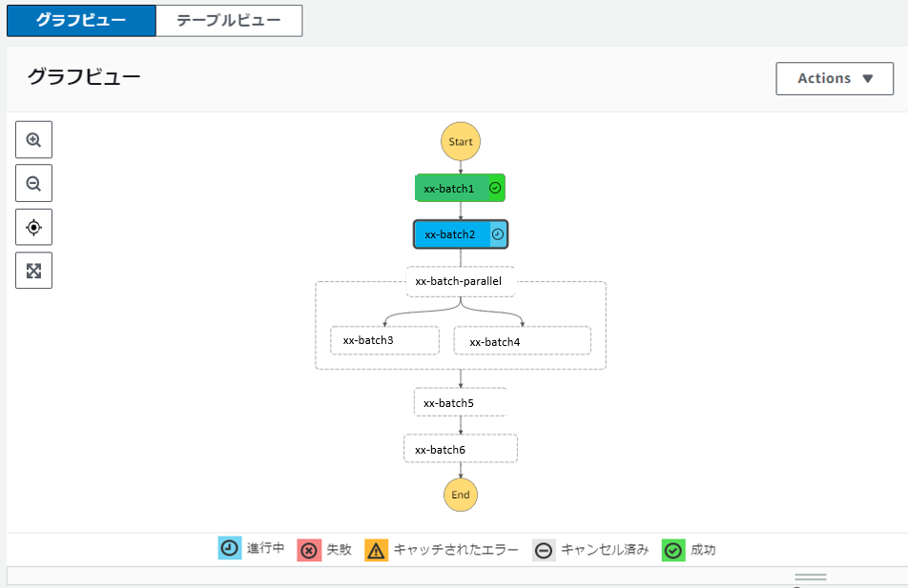908x588 pixels.
Task: Select the xx-batch2 in-progress node
Action: [460, 233]
